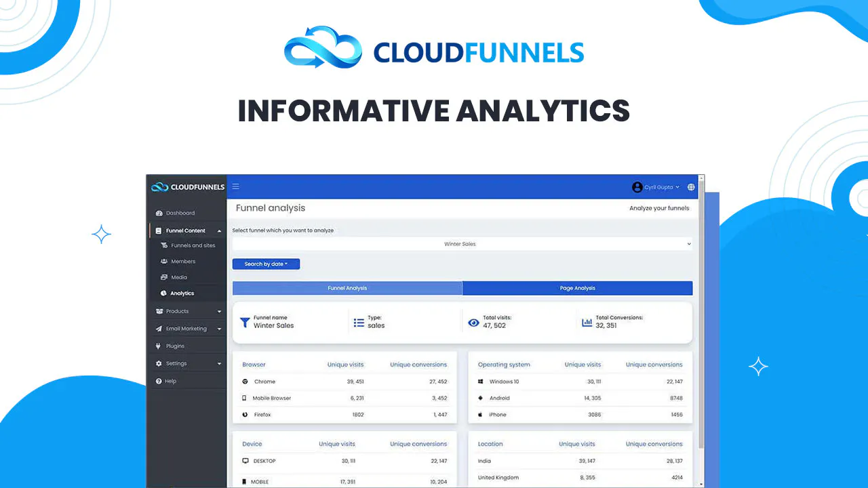Click the Type value sales
The height and width of the screenshot is (488, 868).
click(376, 326)
